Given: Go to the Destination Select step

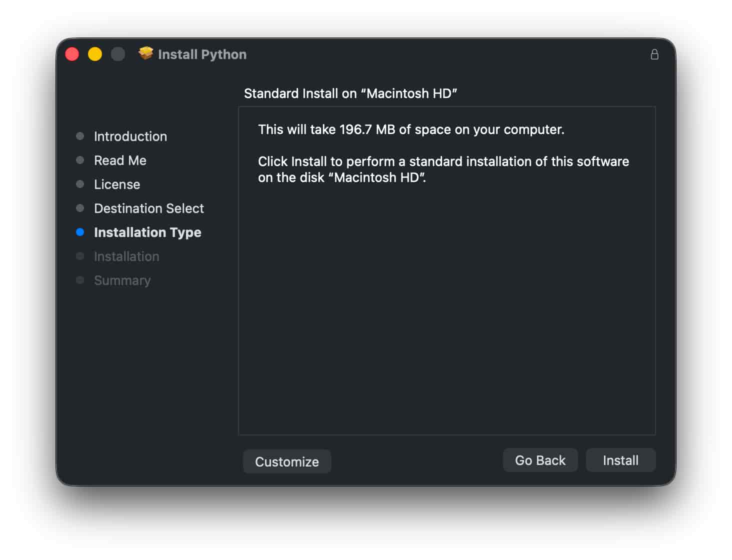Looking at the screenshot, I should (149, 208).
